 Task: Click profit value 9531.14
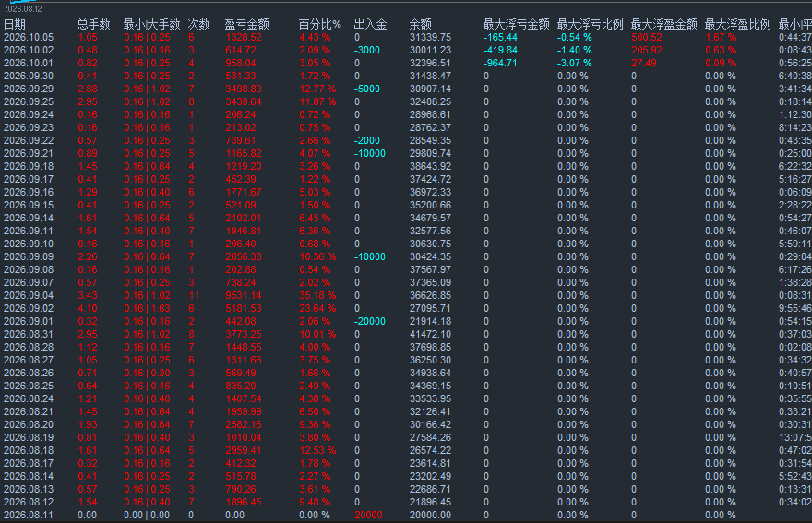(x=244, y=295)
